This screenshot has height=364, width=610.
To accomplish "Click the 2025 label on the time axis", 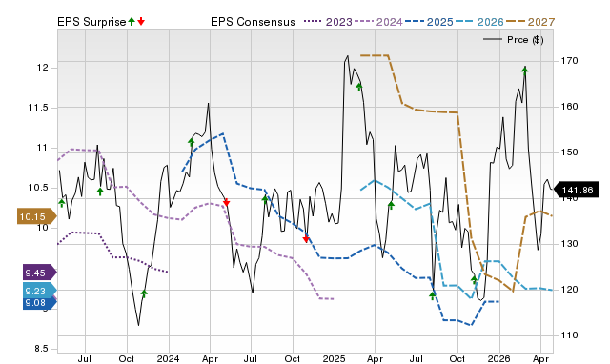I will click(334, 358).
